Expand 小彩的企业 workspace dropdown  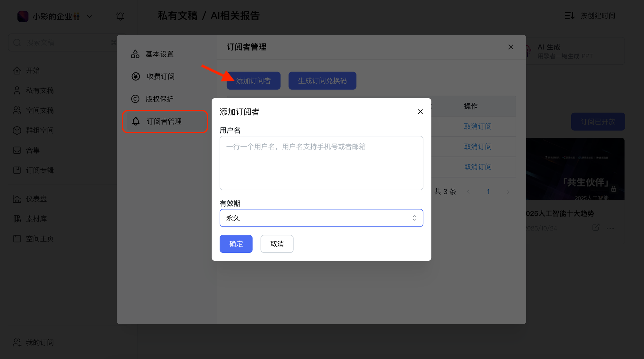pyautogui.click(x=90, y=16)
